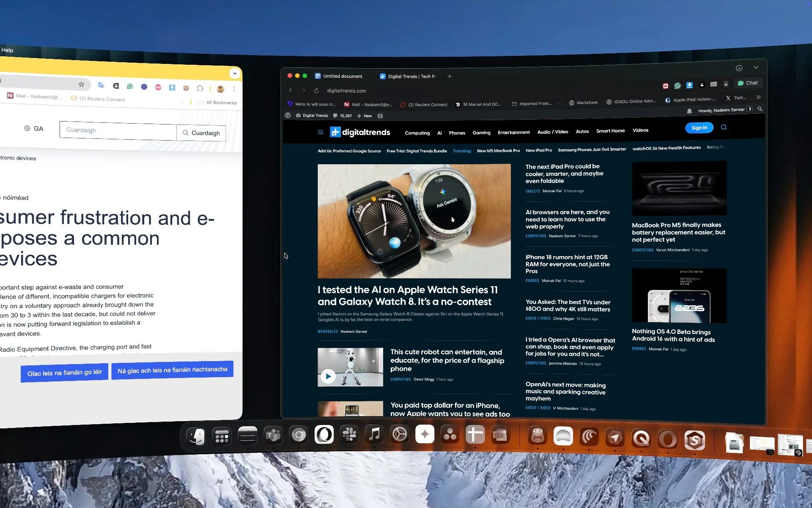Open Chrome's three-dot menu

coord(234,89)
